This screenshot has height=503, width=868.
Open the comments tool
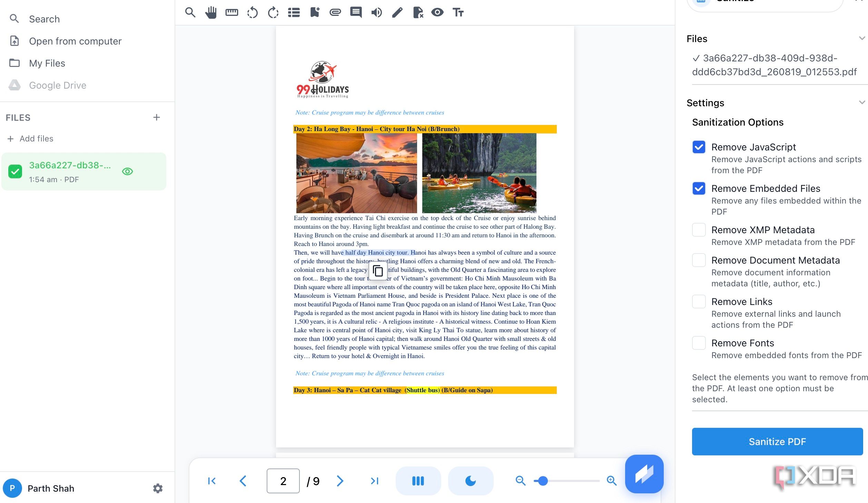356,12
